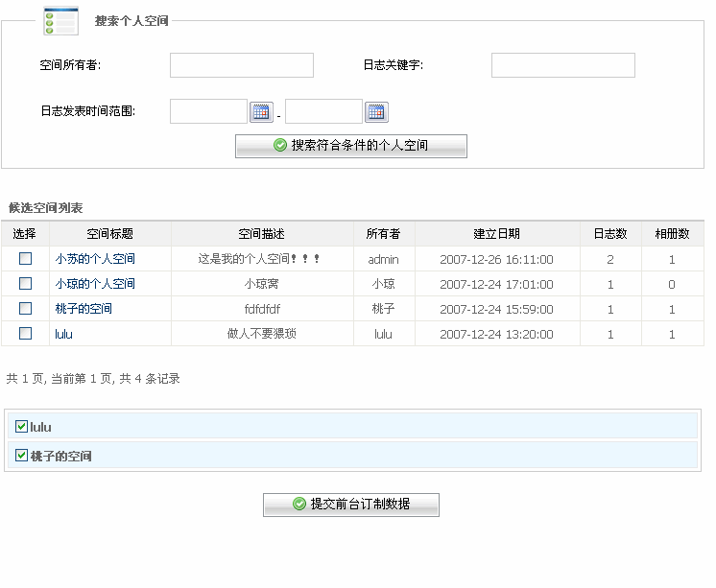Click the date 2007-12-24 15:59:00

tap(497, 309)
